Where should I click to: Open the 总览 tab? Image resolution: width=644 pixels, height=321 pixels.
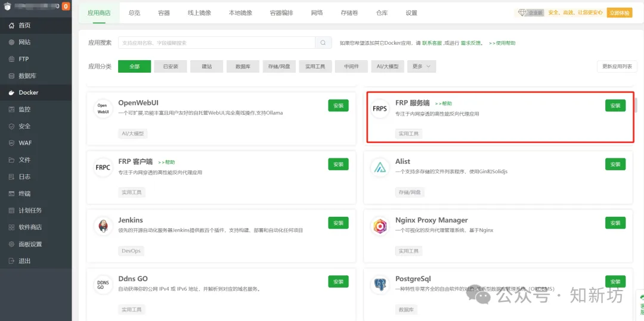coord(134,13)
